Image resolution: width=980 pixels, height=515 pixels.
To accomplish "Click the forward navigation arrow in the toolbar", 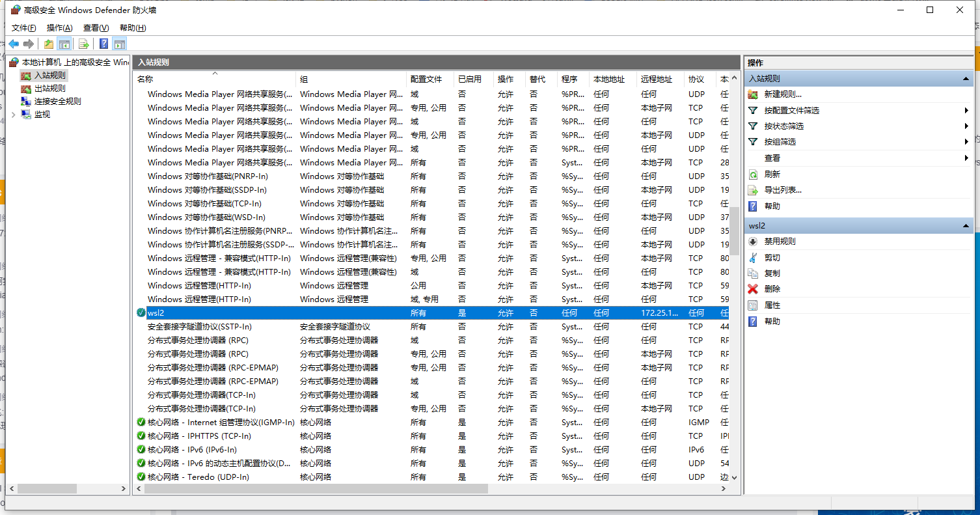I will (29, 44).
